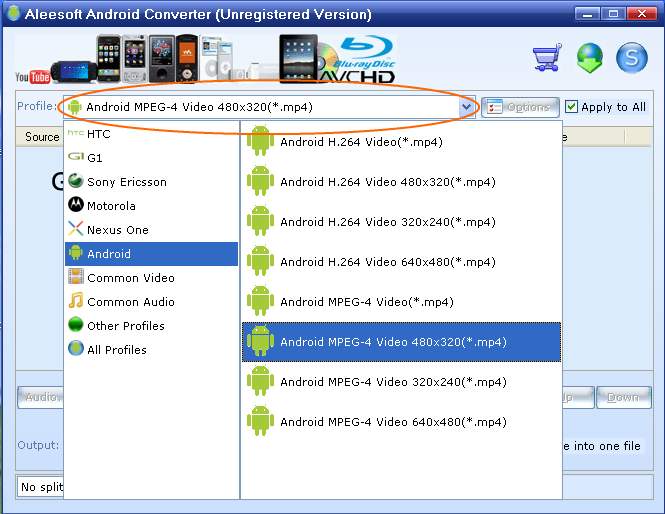Click the Common Video film icon

tap(75, 277)
